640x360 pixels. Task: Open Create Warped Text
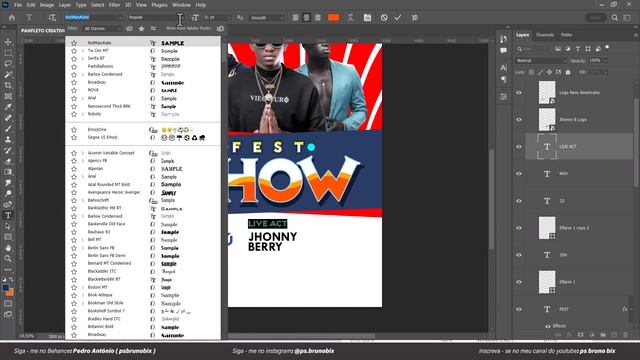coord(350,18)
